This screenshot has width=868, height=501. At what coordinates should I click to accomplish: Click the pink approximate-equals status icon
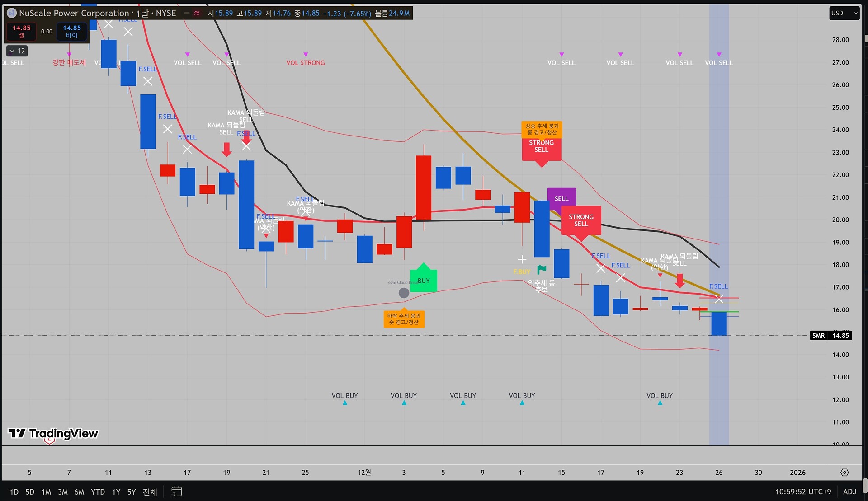[x=197, y=14]
